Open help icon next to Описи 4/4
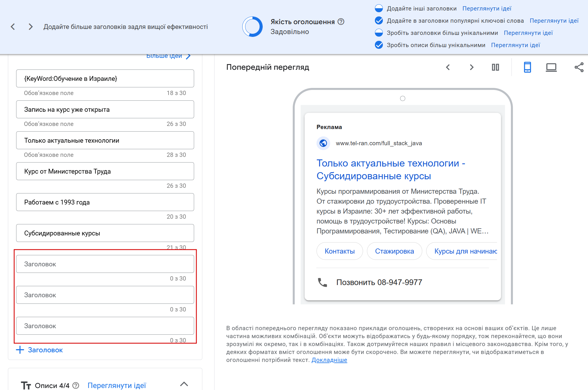 (x=76, y=385)
